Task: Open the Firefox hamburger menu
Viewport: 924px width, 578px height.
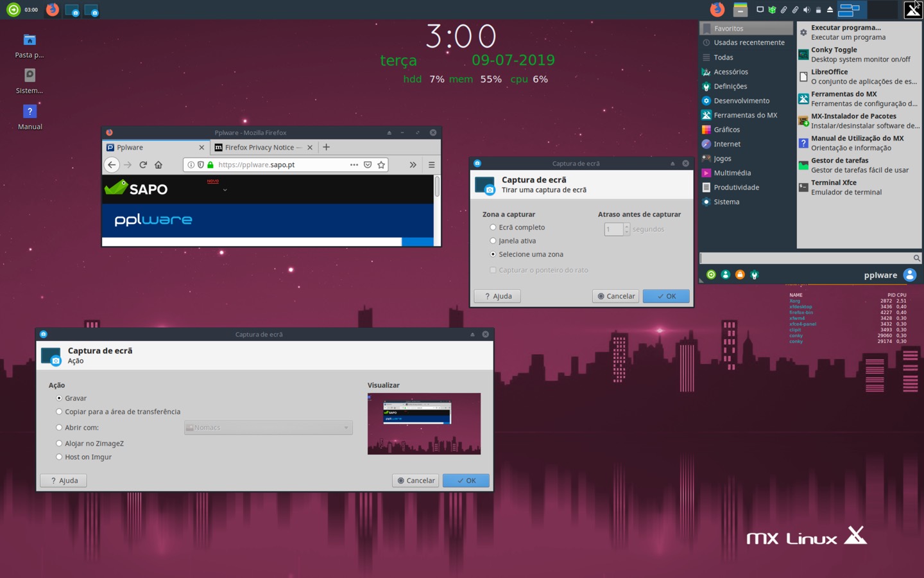Action: [x=432, y=164]
